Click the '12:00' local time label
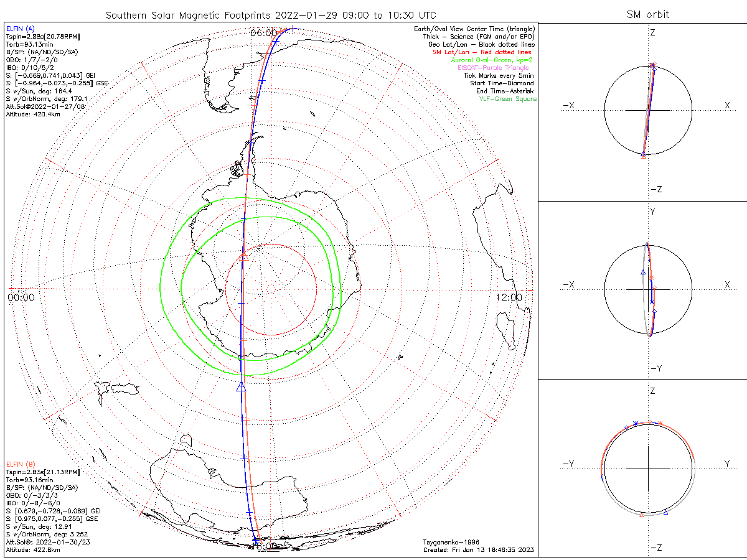The height and width of the screenshot is (560, 747). point(509,297)
